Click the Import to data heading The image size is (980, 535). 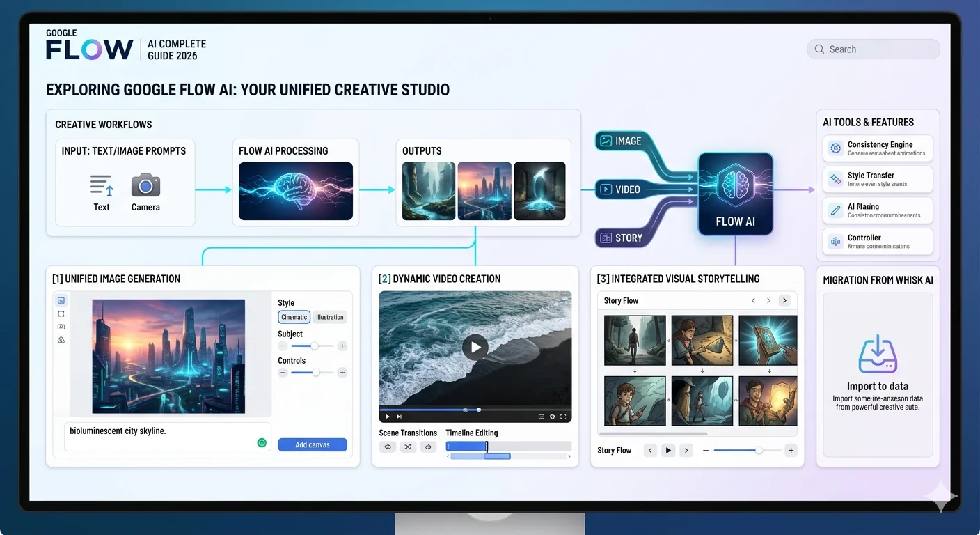click(x=878, y=387)
